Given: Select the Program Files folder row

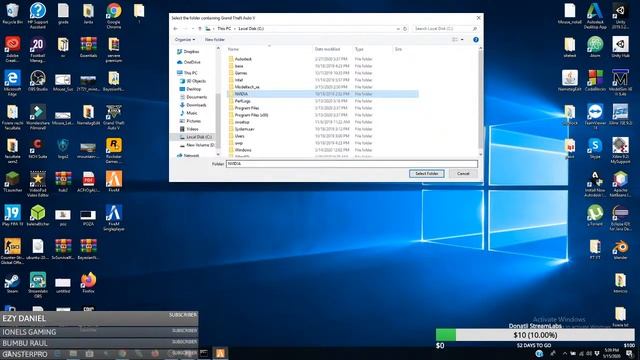Looking at the screenshot, I should pos(322,108).
